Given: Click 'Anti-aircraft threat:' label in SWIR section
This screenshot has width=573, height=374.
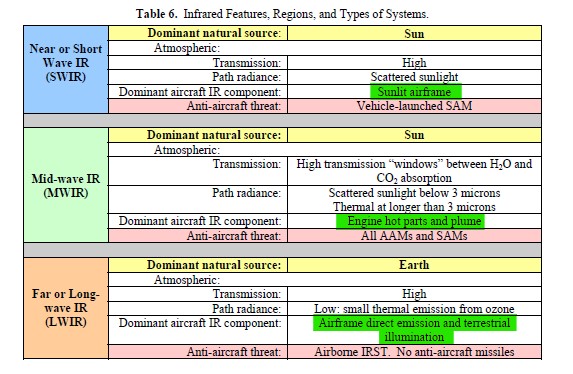Looking at the screenshot, I should pyautogui.click(x=234, y=106).
